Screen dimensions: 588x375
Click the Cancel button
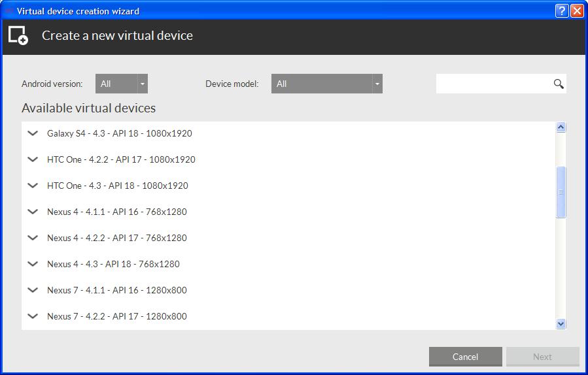pyautogui.click(x=466, y=357)
